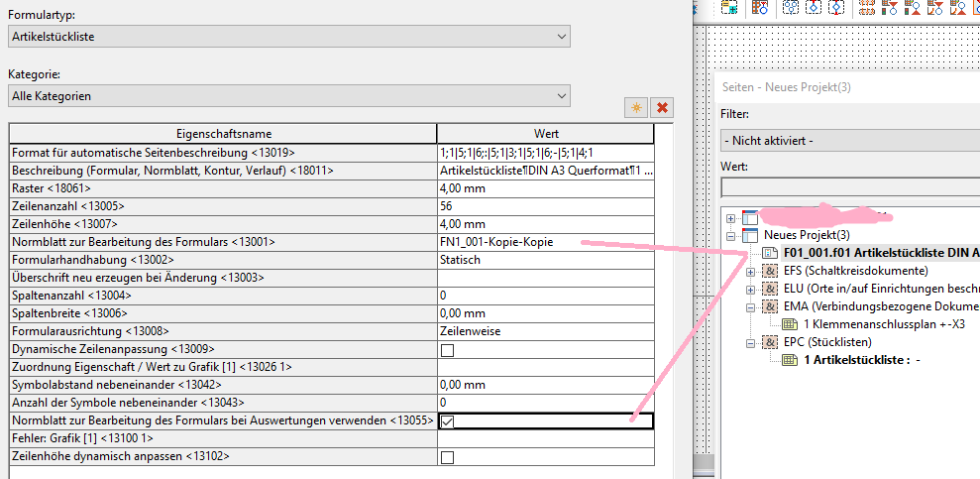This screenshot has width=980, height=479.
Task: Toggle Dynamische Zeilenanpassung <13009> checkbox
Action: 448,349
